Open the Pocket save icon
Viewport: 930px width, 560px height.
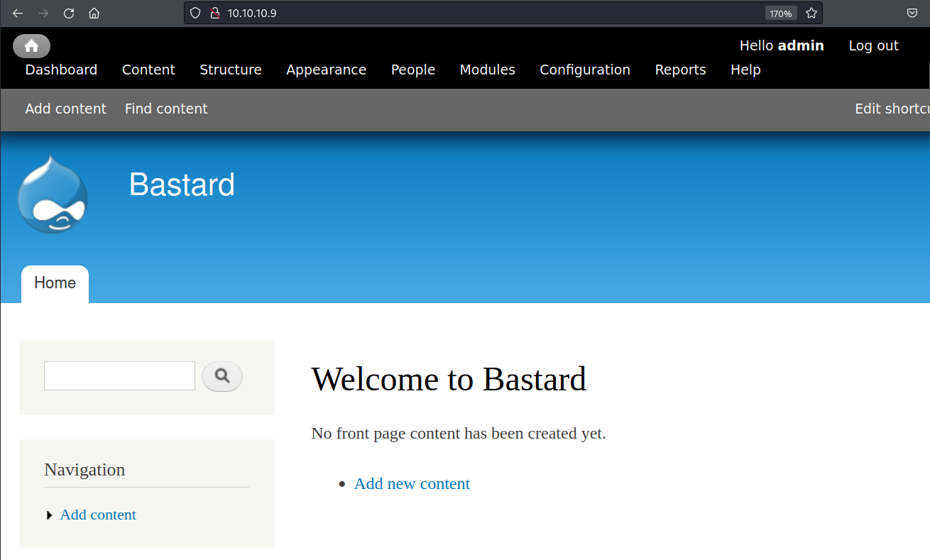pyautogui.click(x=912, y=13)
